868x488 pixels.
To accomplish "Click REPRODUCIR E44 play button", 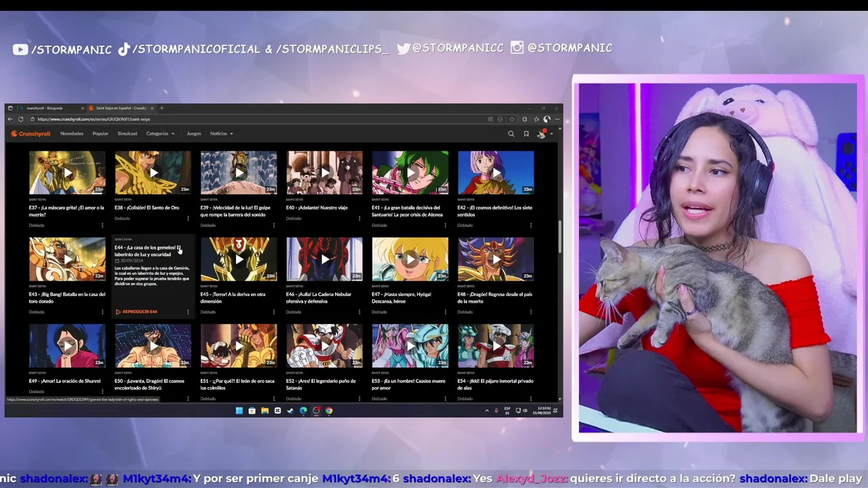I will [x=136, y=312].
